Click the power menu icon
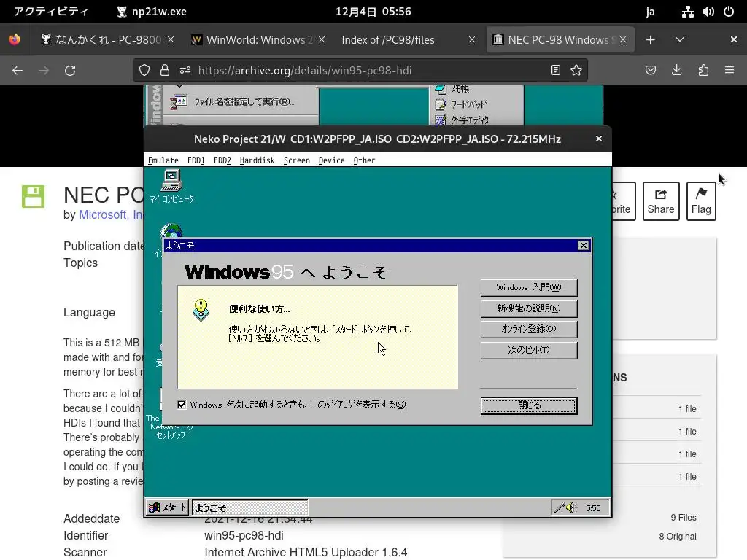This screenshot has width=747, height=560. (x=729, y=12)
